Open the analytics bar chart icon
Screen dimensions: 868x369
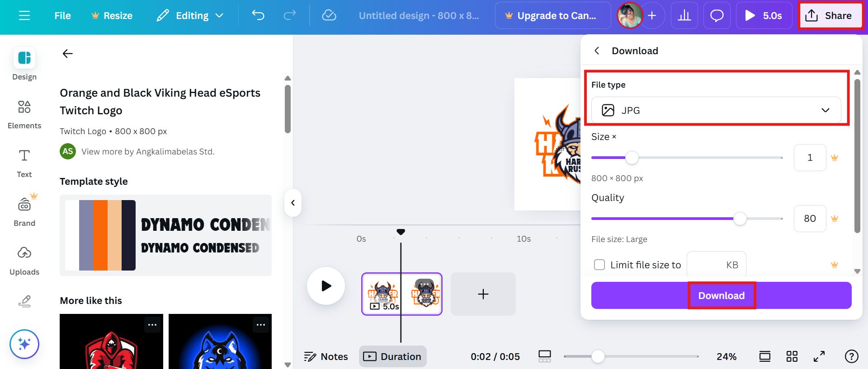(x=684, y=15)
